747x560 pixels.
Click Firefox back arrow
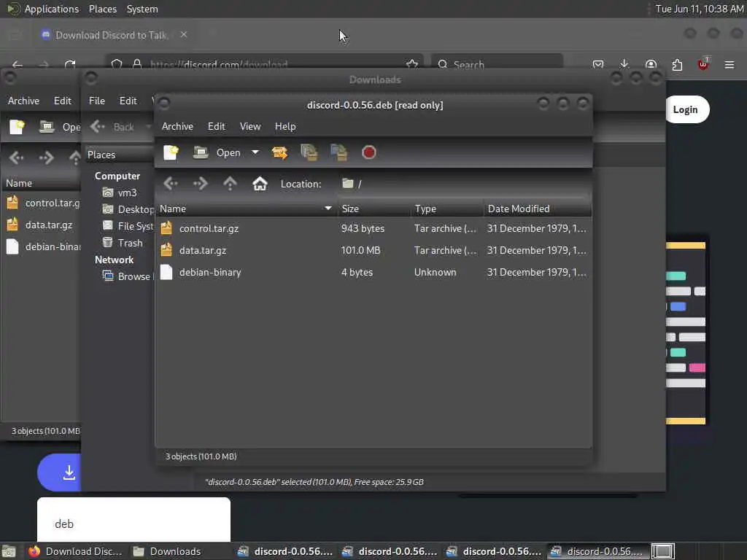point(18,64)
